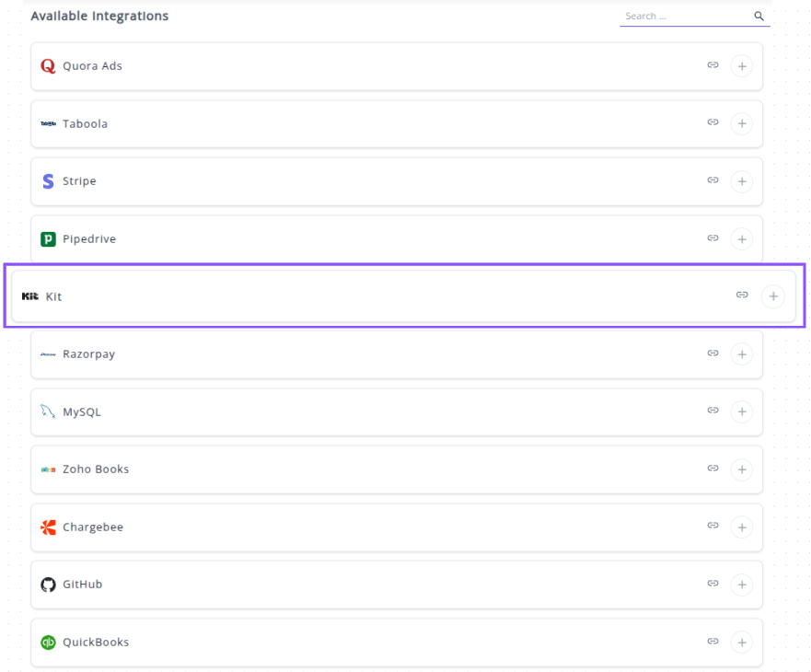Image resolution: width=811 pixels, height=672 pixels.
Task: Open the Taboola link icon
Action: [x=713, y=123]
